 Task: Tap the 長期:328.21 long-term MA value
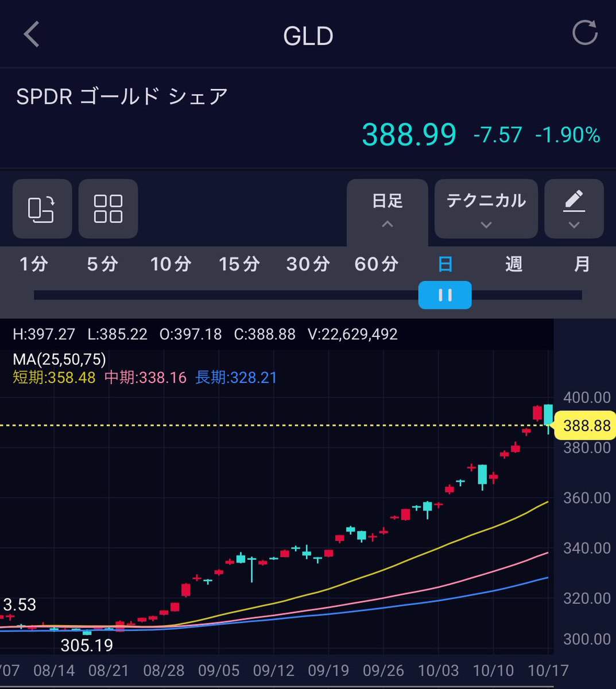point(236,377)
